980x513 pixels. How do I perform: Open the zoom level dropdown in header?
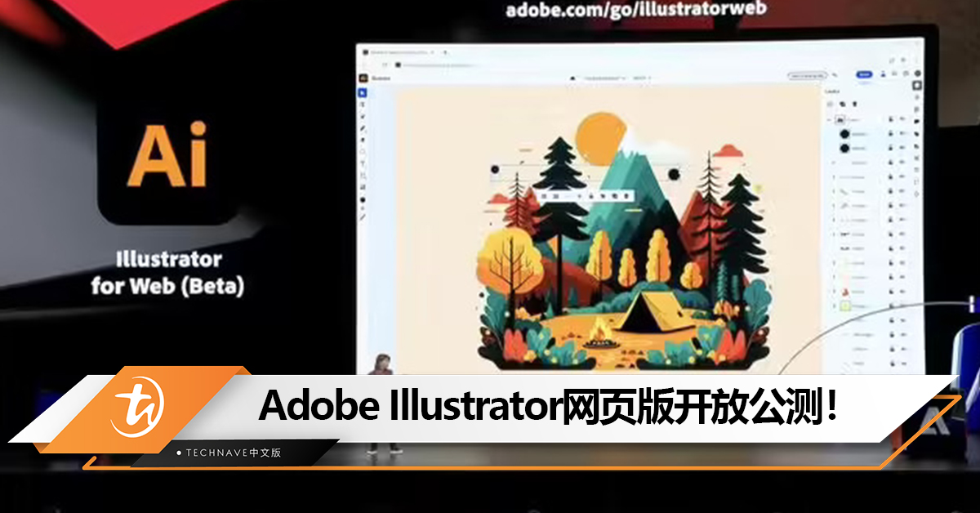[x=642, y=78]
